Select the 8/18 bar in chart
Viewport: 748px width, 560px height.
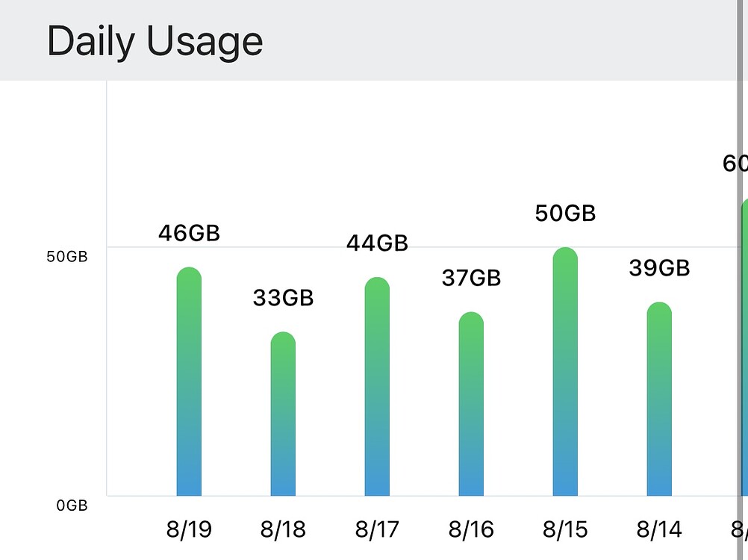coord(283,414)
